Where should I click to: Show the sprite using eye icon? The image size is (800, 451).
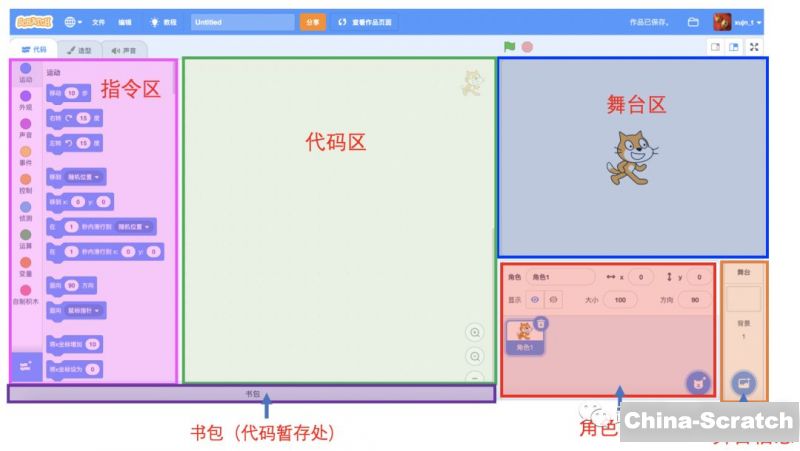pos(534,299)
